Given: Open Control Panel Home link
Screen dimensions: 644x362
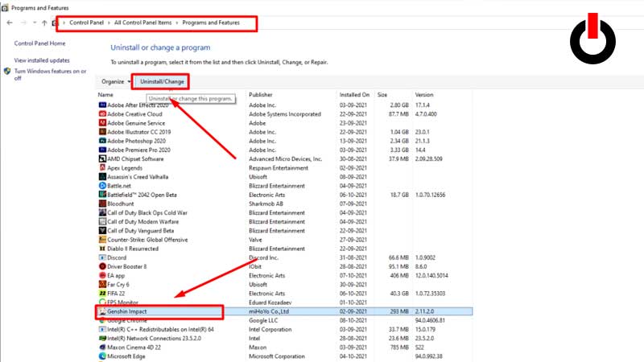Looking at the screenshot, I should click(39, 43).
